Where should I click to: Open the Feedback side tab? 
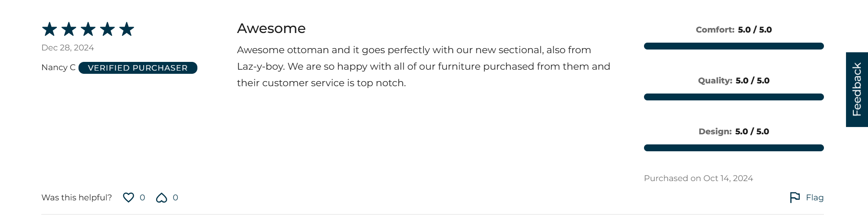(x=857, y=89)
